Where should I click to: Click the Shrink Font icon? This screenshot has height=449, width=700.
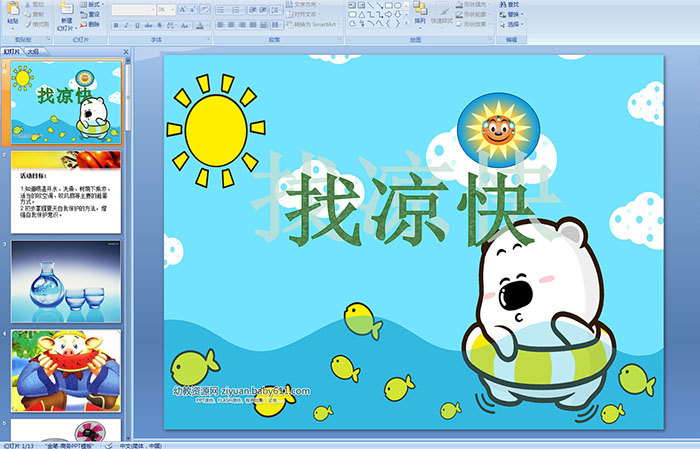pos(192,10)
